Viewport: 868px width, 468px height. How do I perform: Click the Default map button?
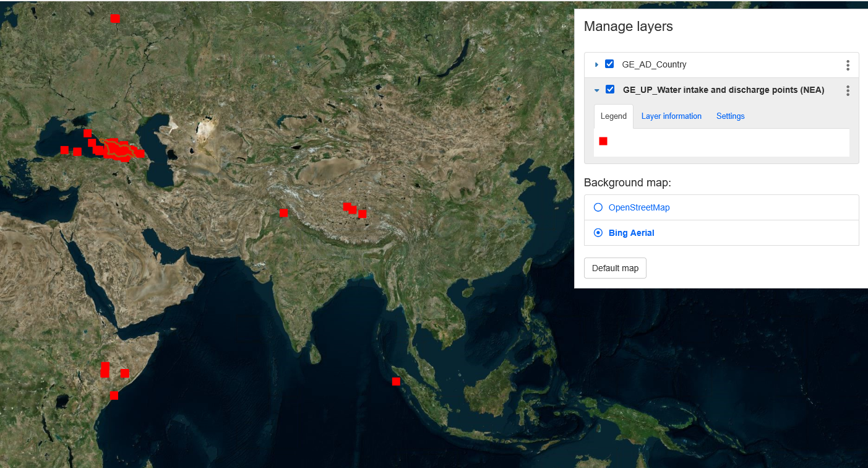615,268
